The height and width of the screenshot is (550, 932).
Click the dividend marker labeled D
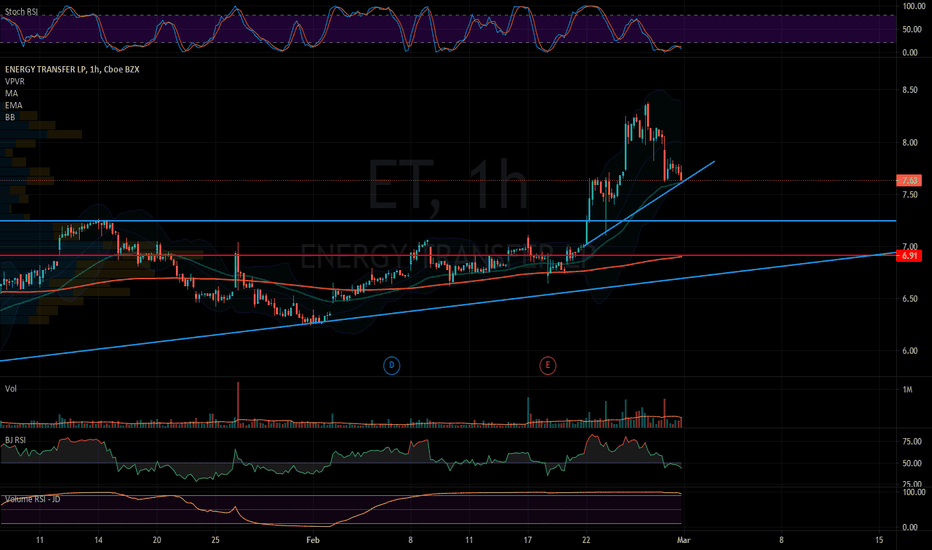click(x=391, y=365)
